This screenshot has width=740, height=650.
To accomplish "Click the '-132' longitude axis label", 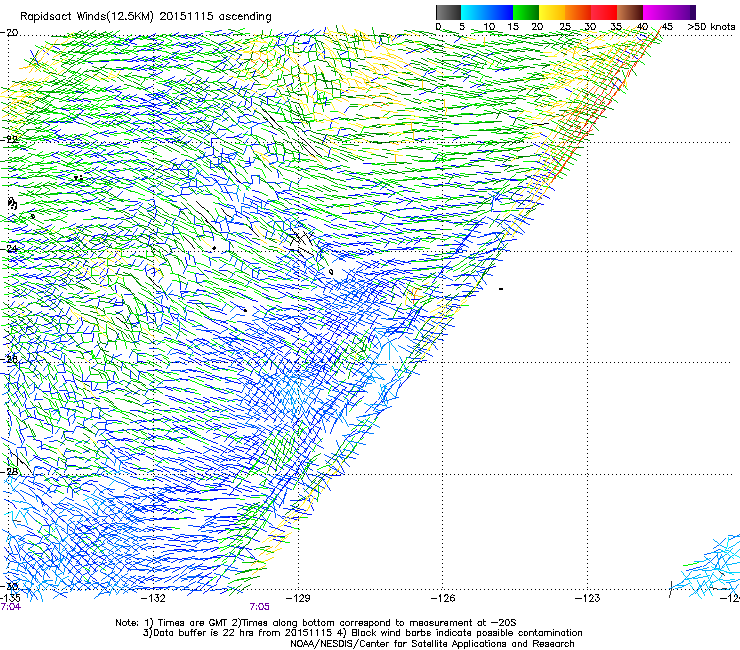I will tap(154, 598).
